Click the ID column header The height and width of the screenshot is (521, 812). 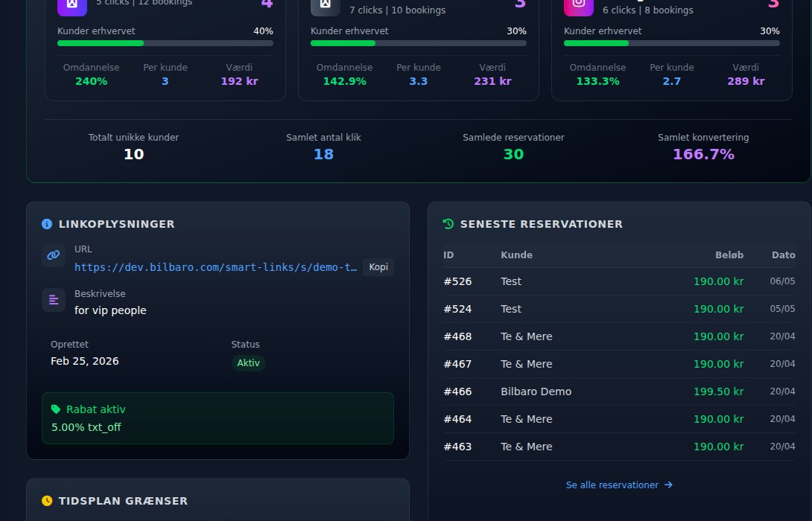(x=448, y=255)
